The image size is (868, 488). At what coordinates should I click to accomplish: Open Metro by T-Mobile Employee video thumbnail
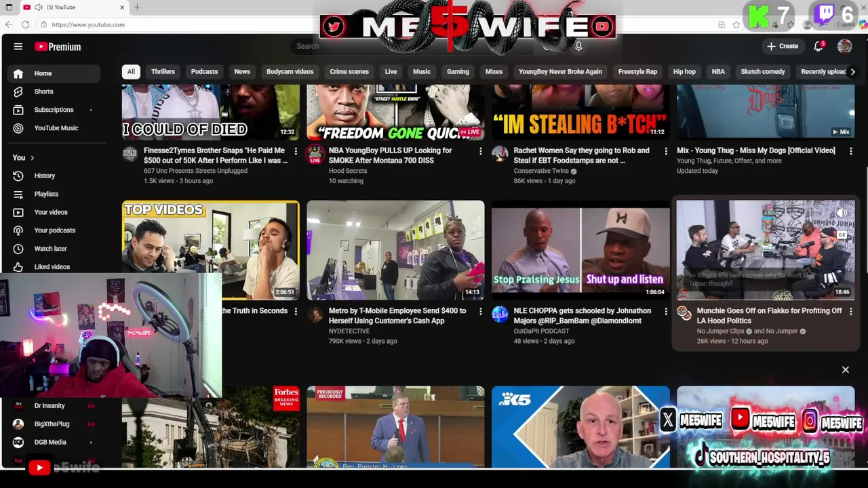pyautogui.click(x=395, y=250)
